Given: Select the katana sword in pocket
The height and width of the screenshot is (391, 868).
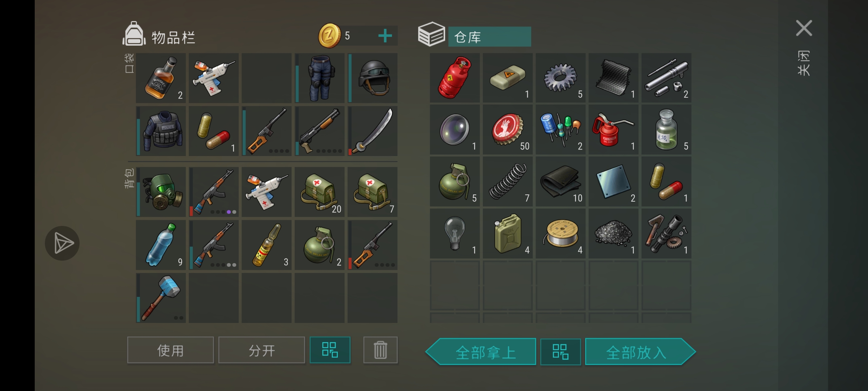Looking at the screenshot, I should (x=373, y=131).
